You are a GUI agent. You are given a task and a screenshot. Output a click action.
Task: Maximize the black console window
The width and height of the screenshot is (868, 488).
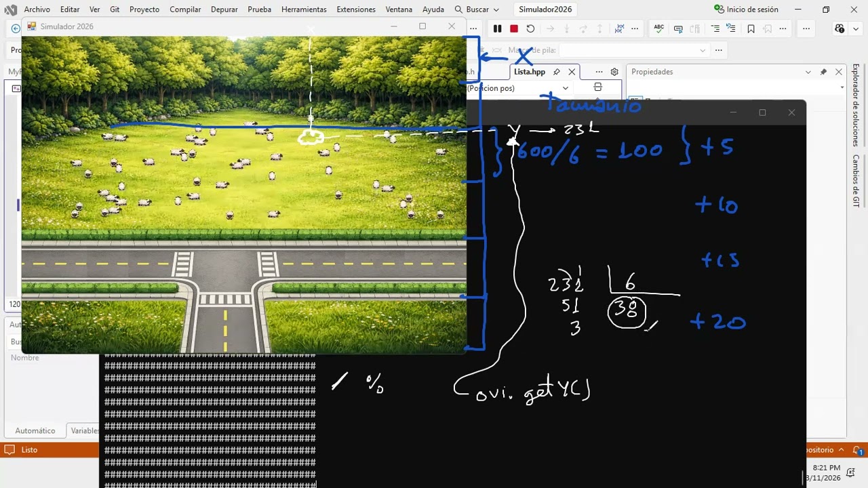point(762,113)
